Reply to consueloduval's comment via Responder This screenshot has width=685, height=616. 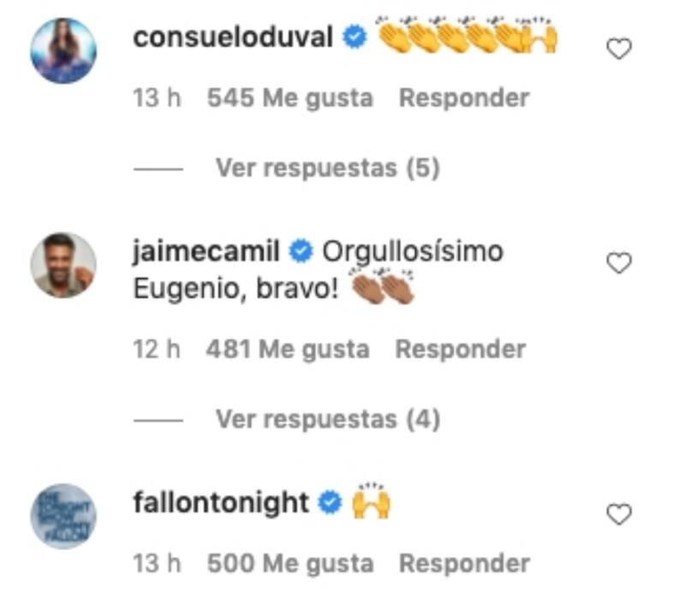click(464, 98)
